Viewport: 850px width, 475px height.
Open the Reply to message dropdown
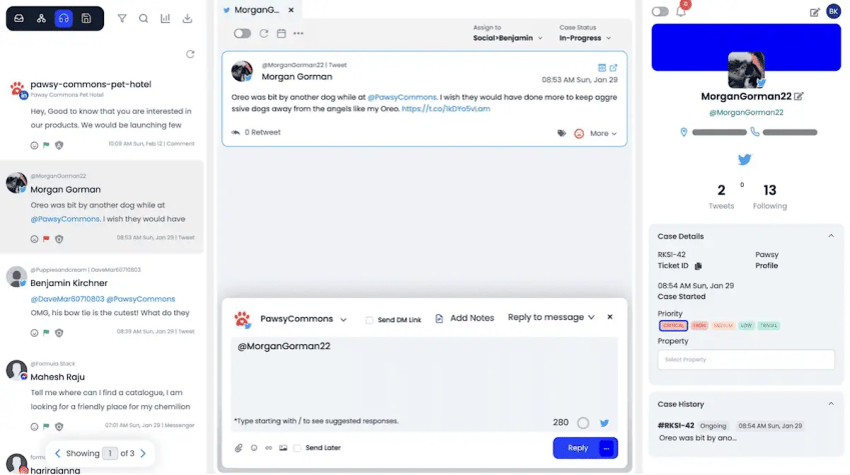pos(551,317)
